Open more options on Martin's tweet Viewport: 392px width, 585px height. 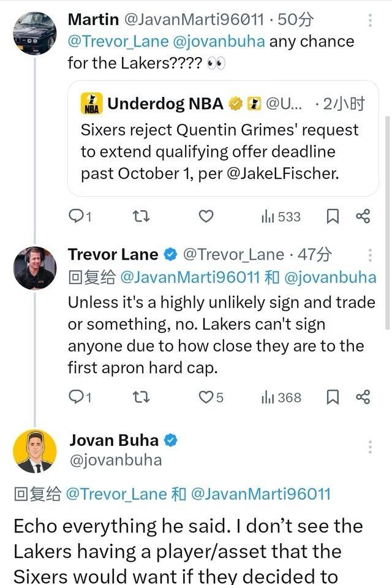tap(370, 20)
